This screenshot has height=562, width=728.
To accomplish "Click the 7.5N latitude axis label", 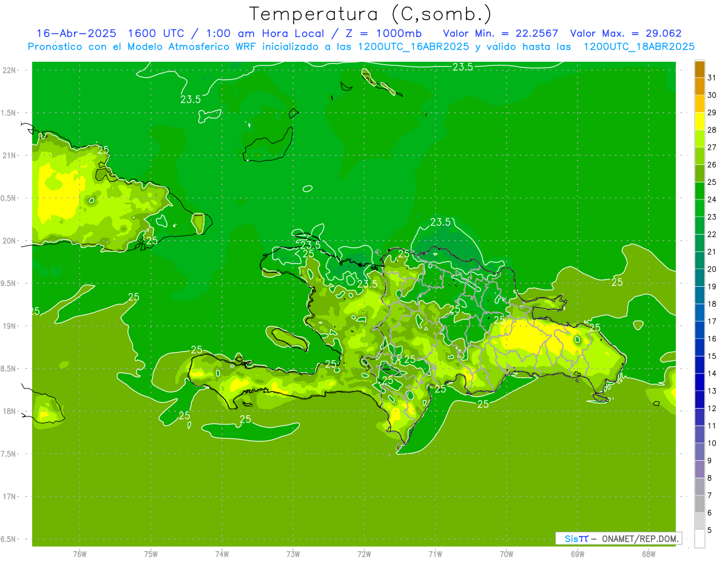I will (x=9, y=454).
